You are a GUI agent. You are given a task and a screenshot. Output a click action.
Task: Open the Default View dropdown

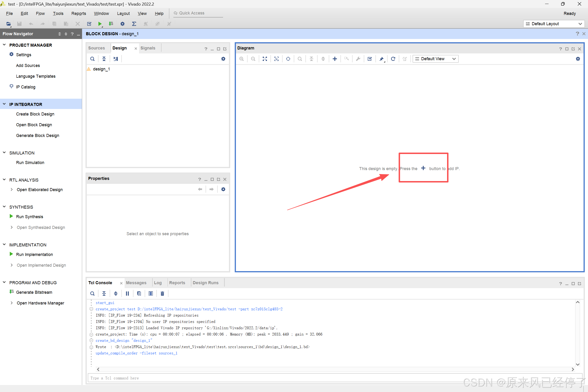pyautogui.click(x=435, y=59)
